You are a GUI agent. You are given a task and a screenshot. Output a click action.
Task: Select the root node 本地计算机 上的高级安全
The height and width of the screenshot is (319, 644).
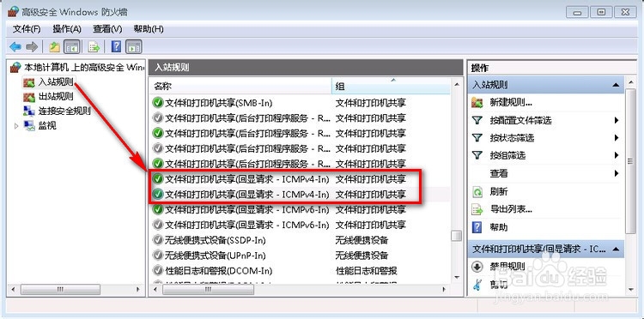click(x=83, y=67)
